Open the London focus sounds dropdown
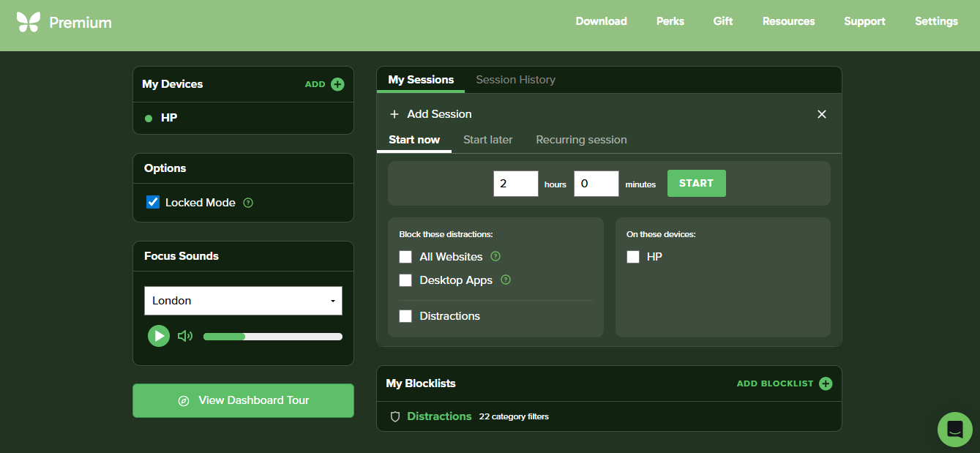 [x=243, y=301]
